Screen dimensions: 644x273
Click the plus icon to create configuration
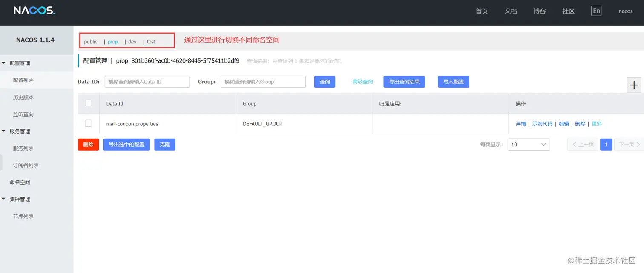pyautogui.click(x=634, y=85)
